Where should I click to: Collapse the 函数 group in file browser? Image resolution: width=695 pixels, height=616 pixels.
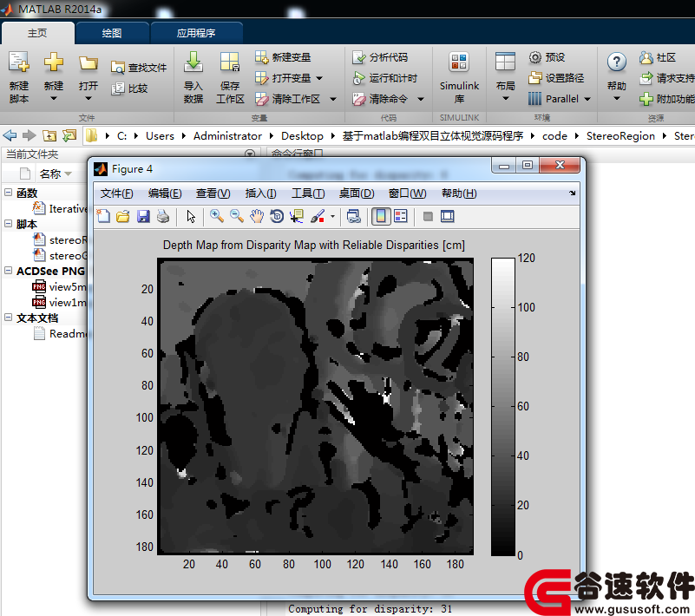tap(8, 193)
